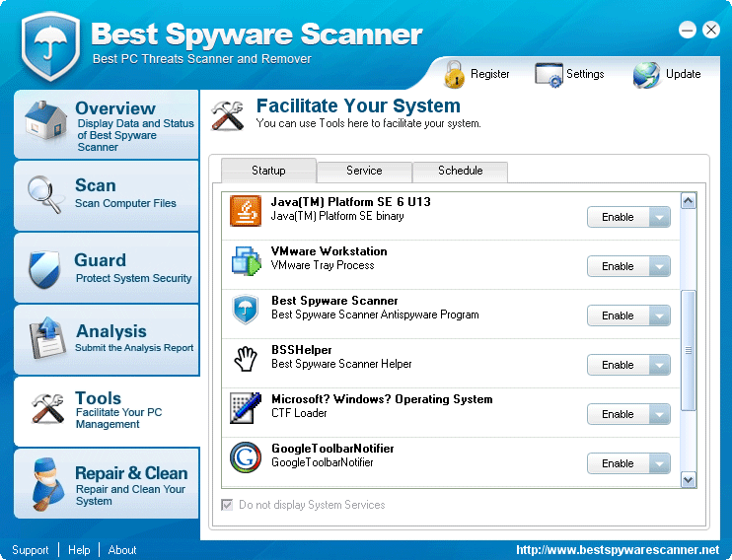Click the Register label

pyautogui.click(x=489, y=74)
